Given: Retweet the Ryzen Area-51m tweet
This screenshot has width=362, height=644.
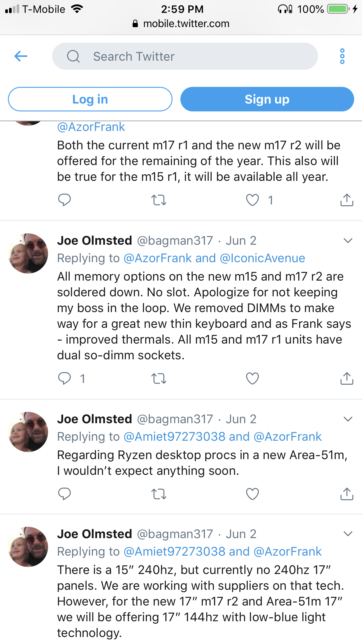Looking at the screenshot, I should pos(159,494).
